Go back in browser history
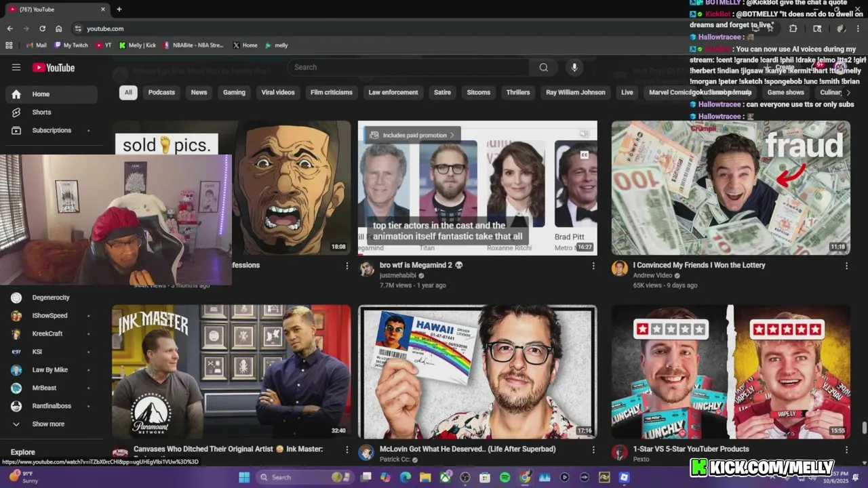The image size is (868, 488). point(9,28)
